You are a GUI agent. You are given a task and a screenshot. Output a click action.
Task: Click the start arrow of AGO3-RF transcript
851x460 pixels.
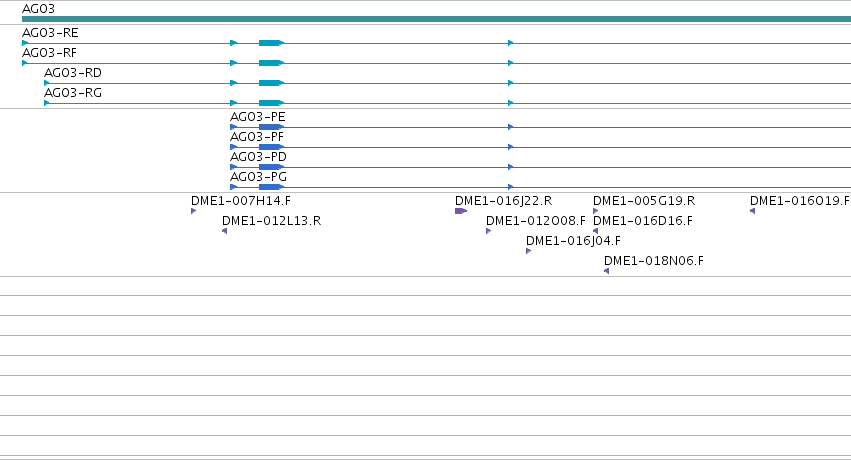[25, 63]
